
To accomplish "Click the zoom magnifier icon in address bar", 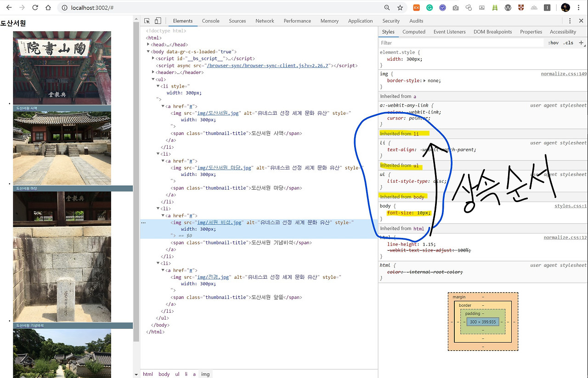I will [x=387, y=7].
